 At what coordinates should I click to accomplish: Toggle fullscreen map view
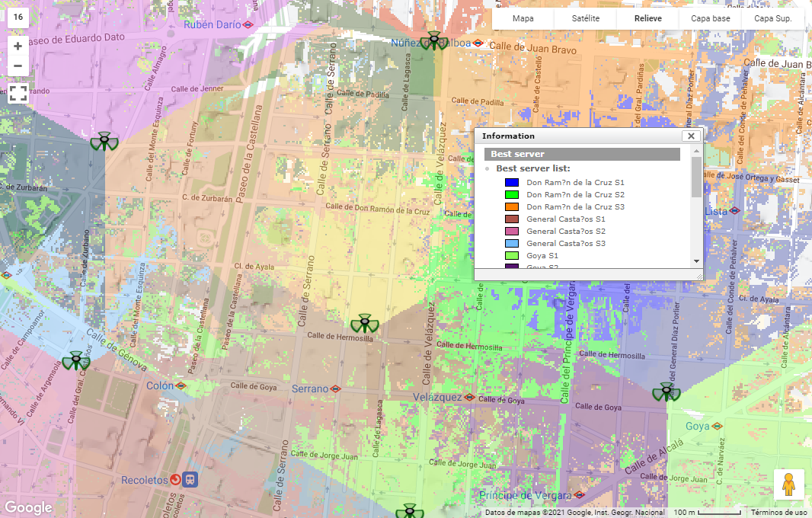click(x=18, y=93)
